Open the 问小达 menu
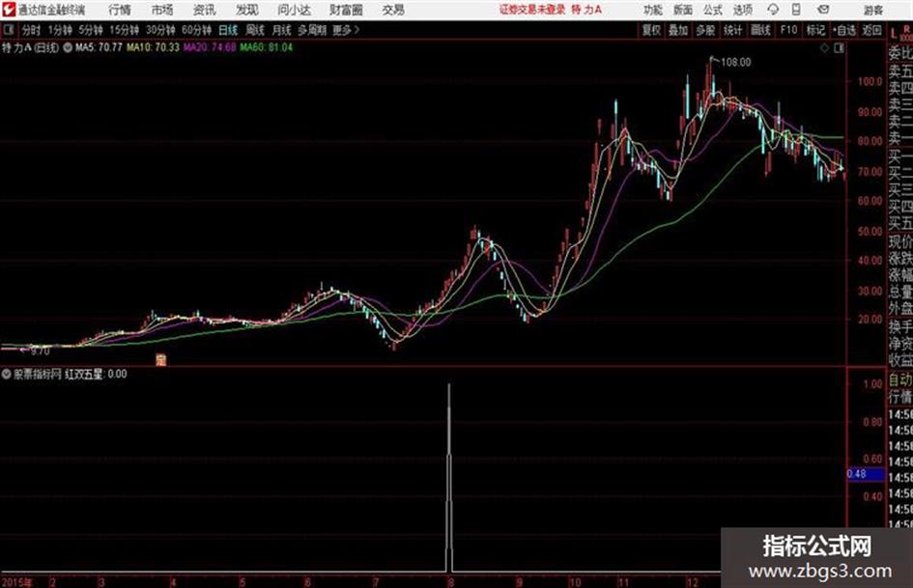 coord(294,10)
